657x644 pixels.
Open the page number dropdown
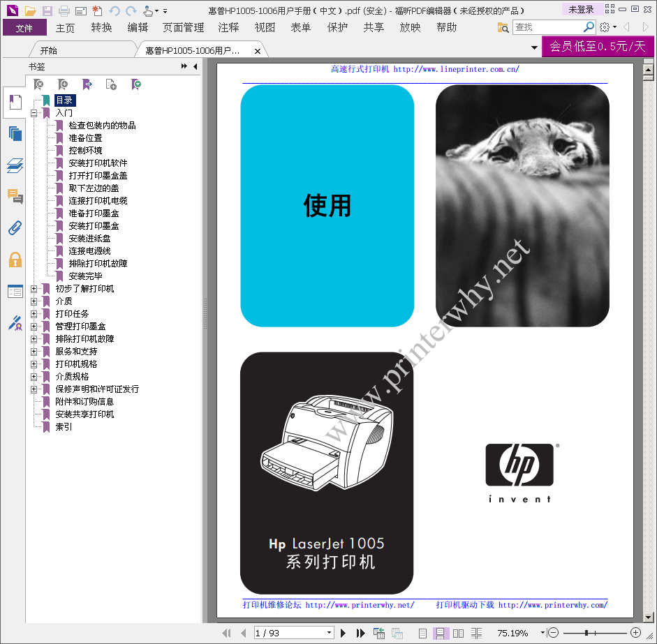330,633
